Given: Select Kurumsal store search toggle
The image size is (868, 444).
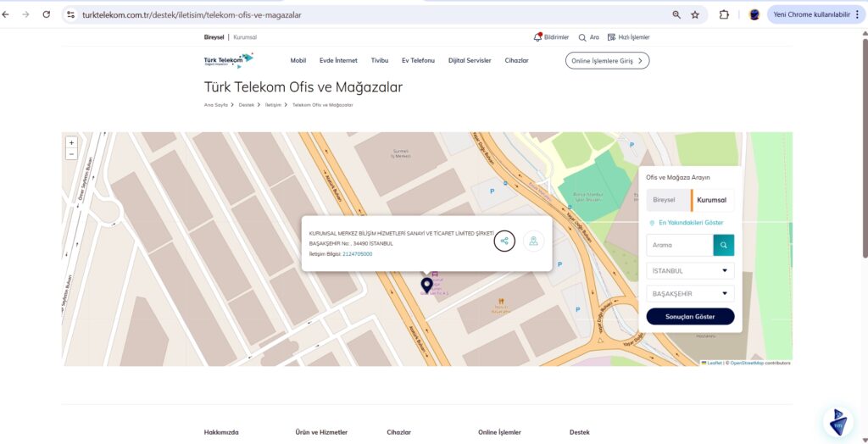Looking at the screenshot, I should 712,200.
